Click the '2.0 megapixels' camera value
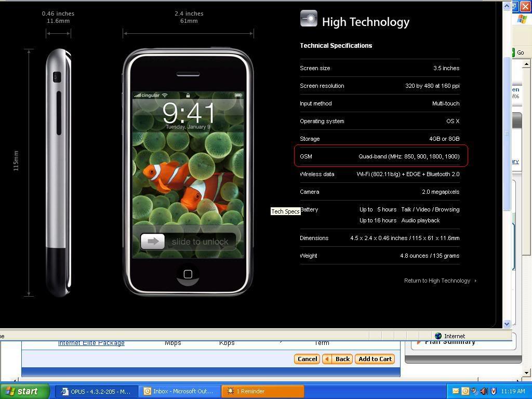 pos(441,192)
